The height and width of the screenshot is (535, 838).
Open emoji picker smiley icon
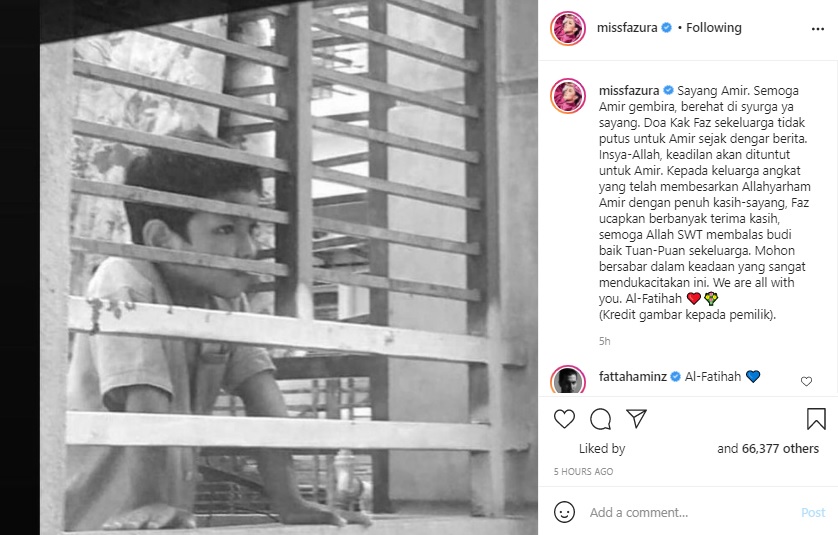(x=564, y=512)
